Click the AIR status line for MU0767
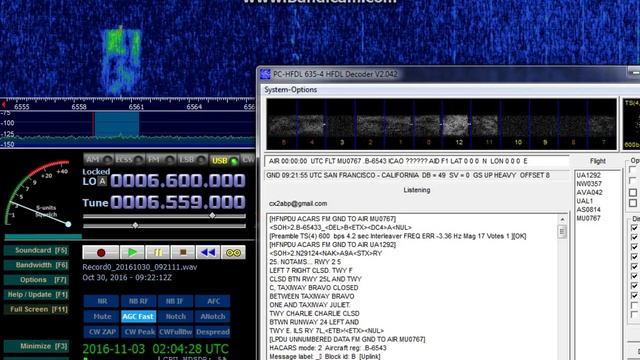The width and height of the screenshot is (640, 360). 416,161
